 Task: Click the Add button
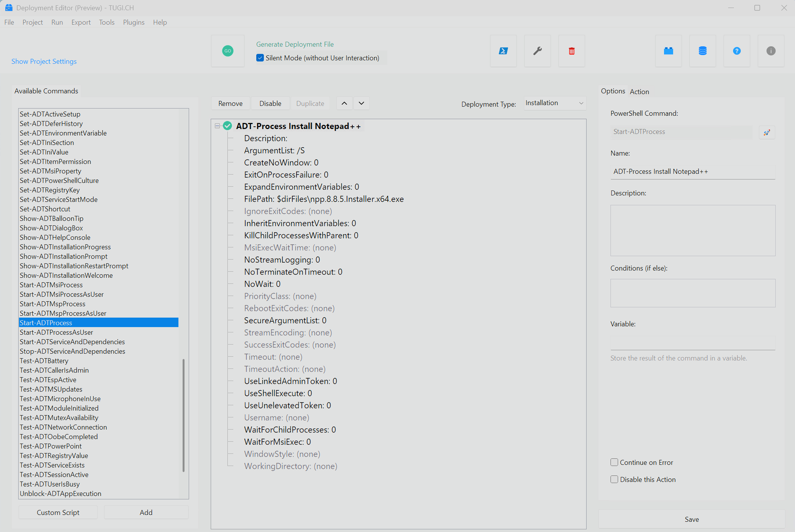pos(146,512)
